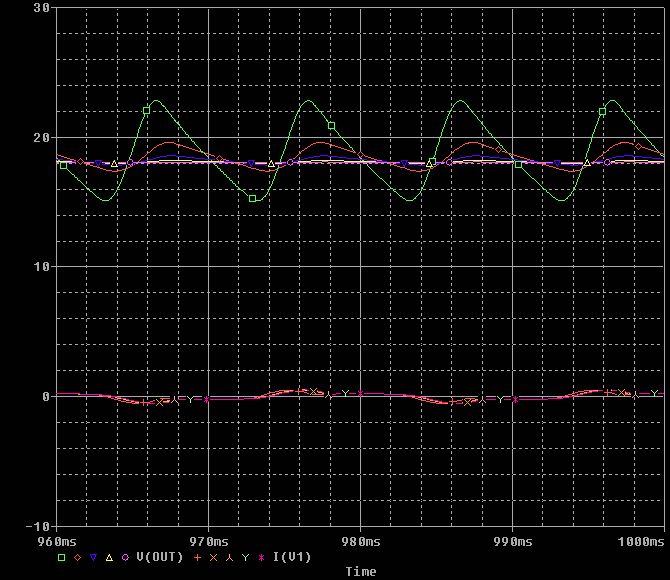This screenshot has width=670, height=580.
Task: Click the -10 y-axis label
Action: point(38,526)
